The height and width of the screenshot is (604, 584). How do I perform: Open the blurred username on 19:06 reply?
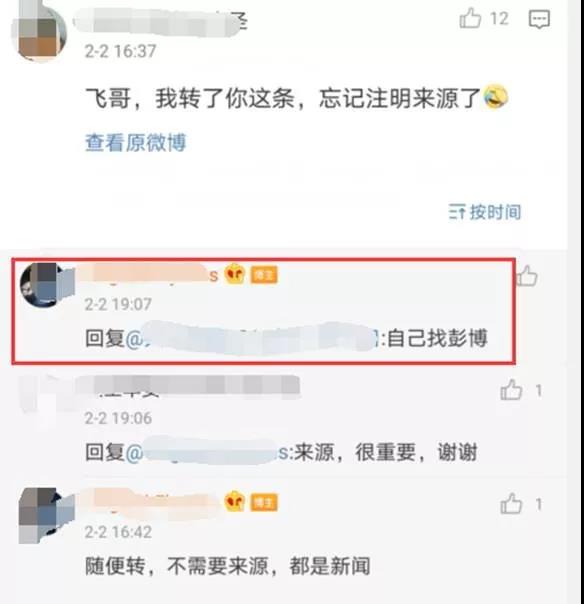[x=188, y=385]
